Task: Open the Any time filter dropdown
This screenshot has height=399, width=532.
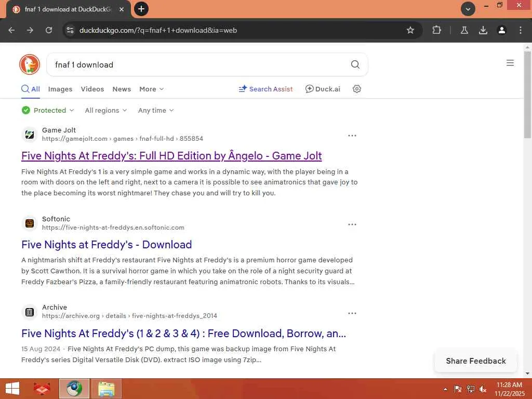Action: tap(156, 110)
